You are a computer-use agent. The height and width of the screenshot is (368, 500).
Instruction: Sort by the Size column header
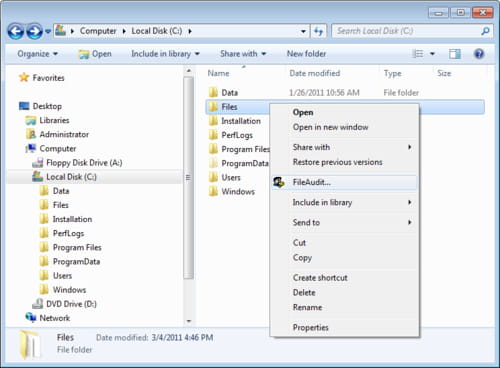[x=444, y=73]
